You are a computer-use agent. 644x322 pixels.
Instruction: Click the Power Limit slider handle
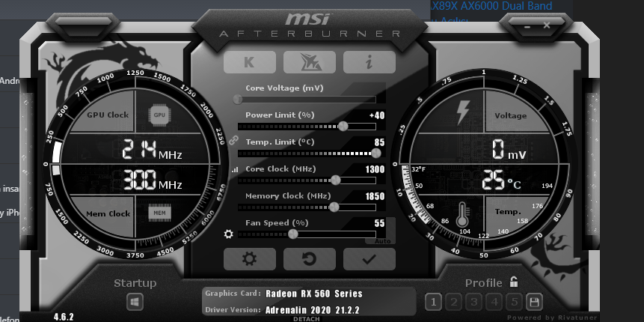(343, 127)
